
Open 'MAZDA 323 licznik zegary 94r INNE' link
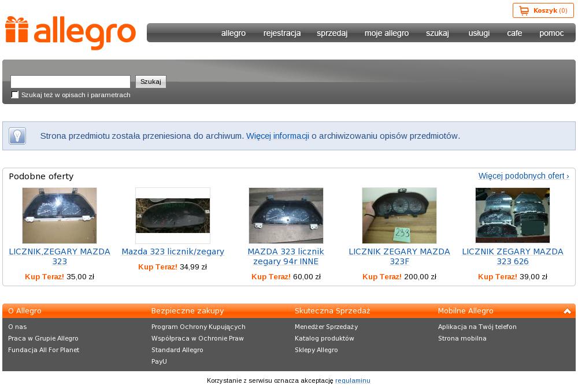coord(286,257)
